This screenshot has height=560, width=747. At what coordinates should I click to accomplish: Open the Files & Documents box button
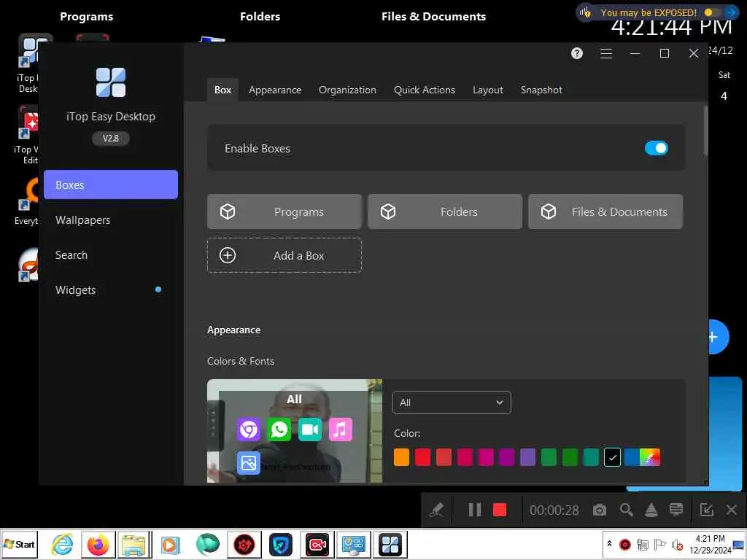coord(605,211)
